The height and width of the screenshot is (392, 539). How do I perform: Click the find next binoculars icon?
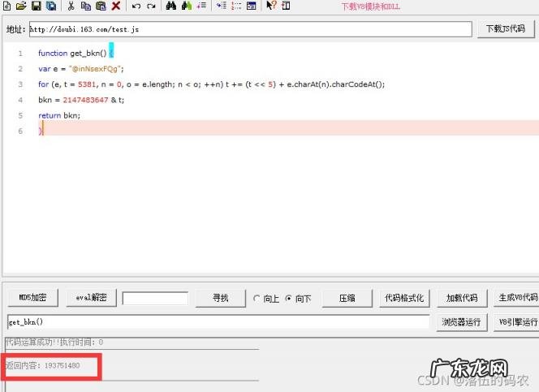click(187, 6)
